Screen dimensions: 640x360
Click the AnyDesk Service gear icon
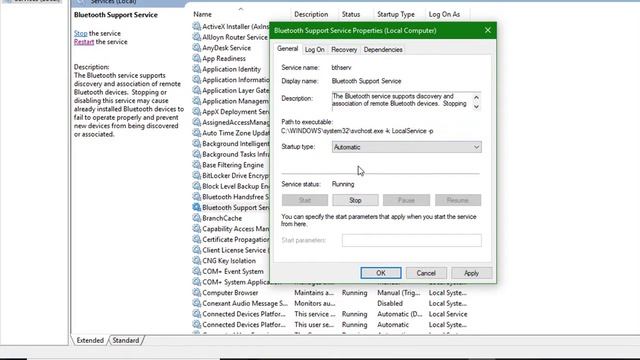click(196, 48)
